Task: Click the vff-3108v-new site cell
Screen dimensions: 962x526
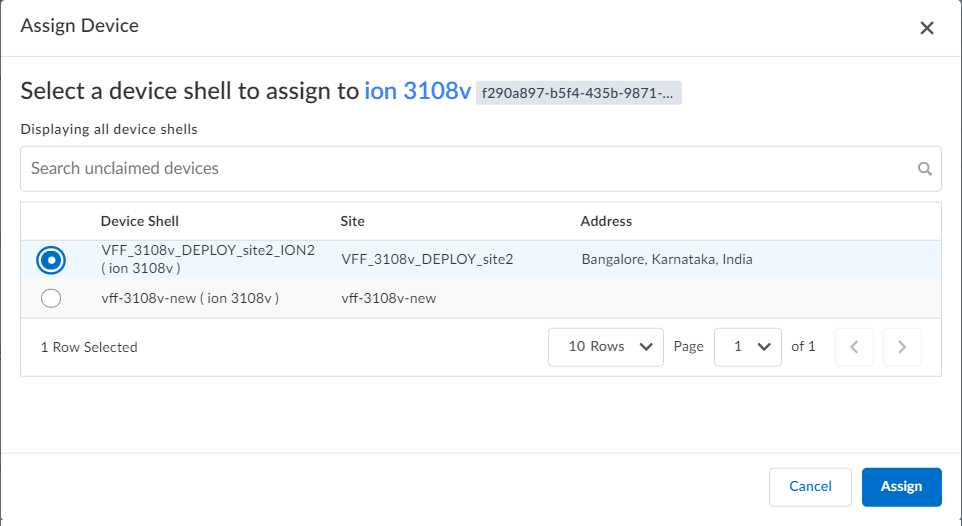Action: click(389, 298)
